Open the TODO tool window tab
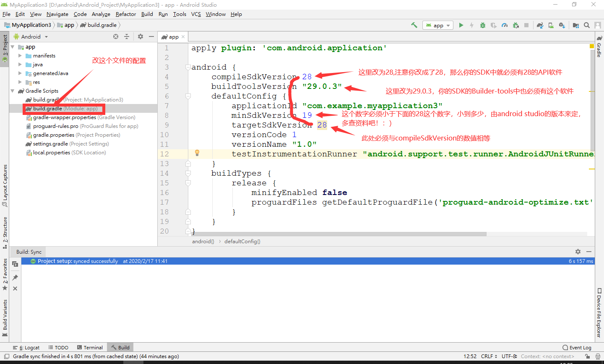The width and height of the screenshot is (604, 364). pyautogui.click(x=58, y=348)
